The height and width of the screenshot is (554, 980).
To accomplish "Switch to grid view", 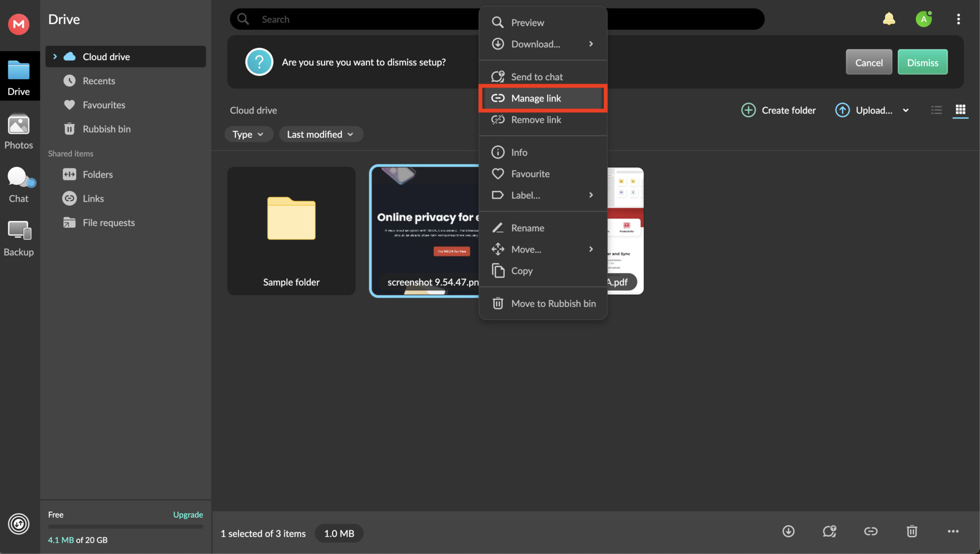I will 961,110.
